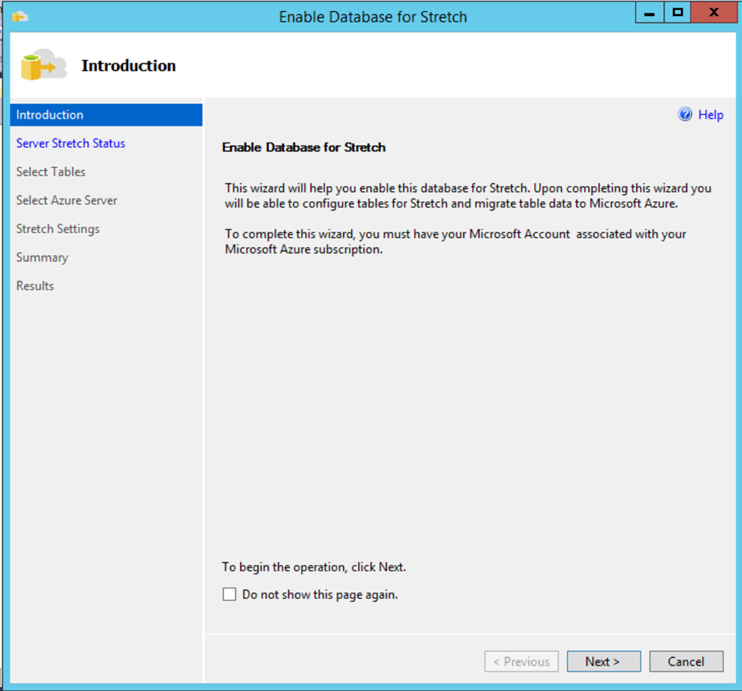Viewport: 742px width, 691px height.
Task: Select the Introduction step in sidebar
Action: pos(106,115)
